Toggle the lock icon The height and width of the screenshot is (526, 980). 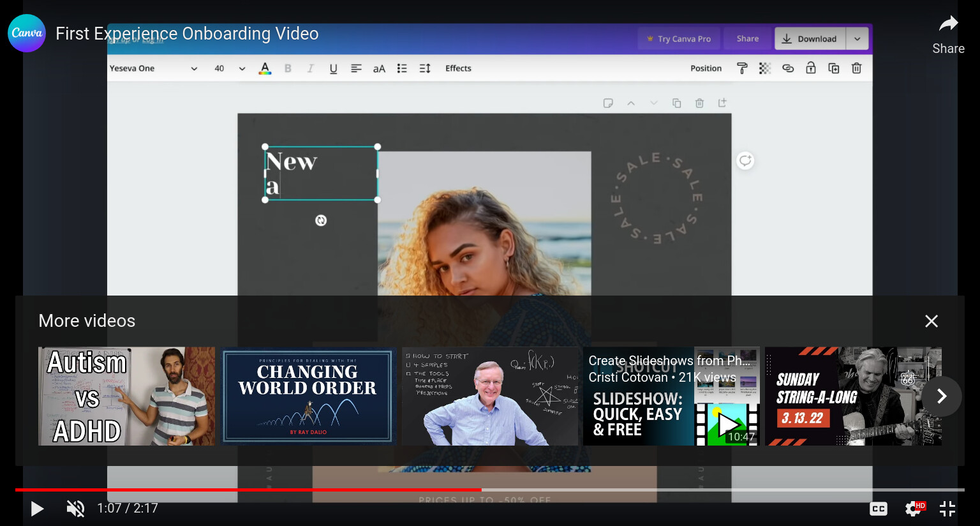tap(811, 68)
